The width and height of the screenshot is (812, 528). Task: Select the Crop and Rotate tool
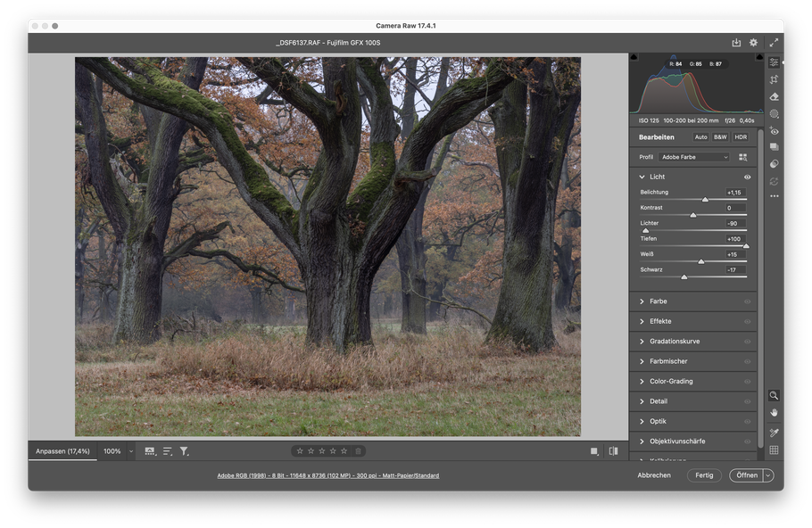[x=774, y=79]
